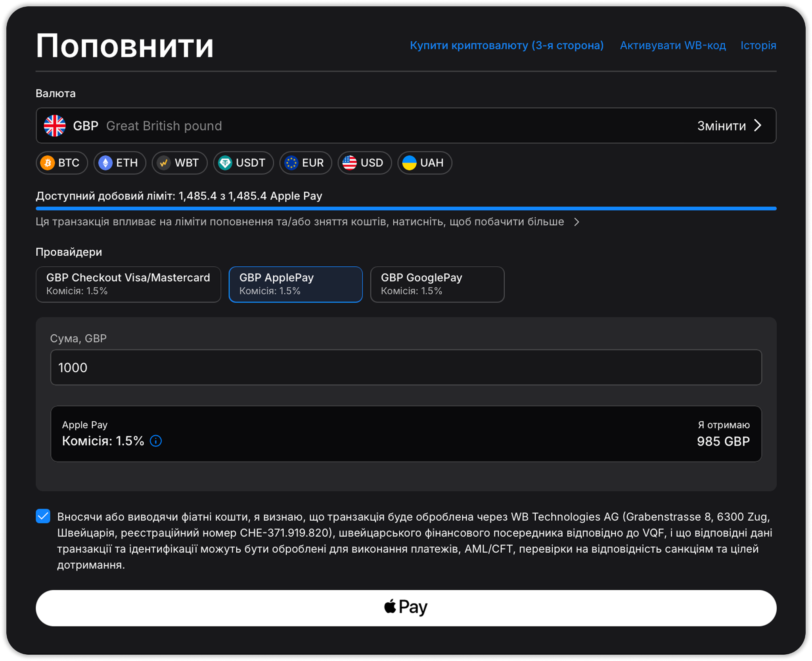
Task: Select the BTC currency chip
Action: point(61,163)
